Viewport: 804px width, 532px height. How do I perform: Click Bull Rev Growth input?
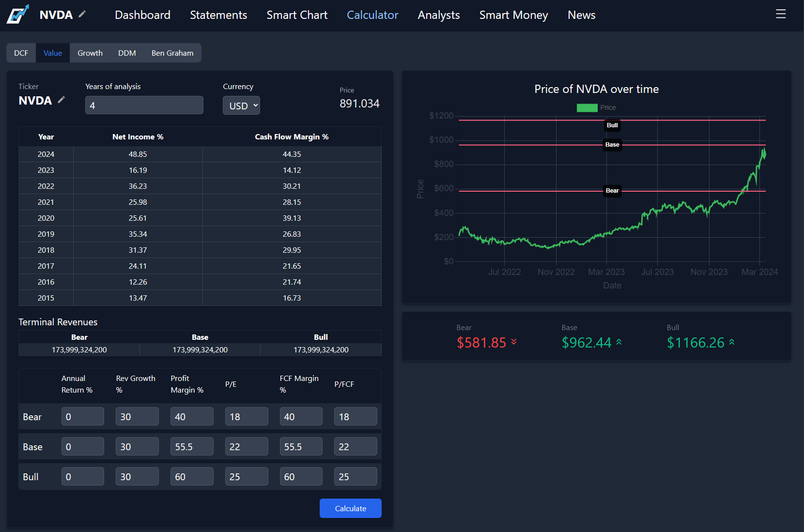(137, 476)
